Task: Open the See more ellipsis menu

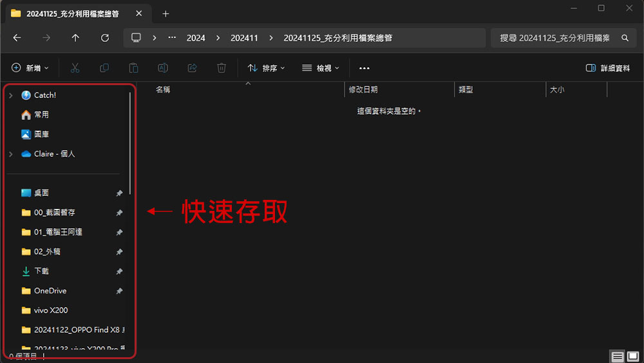Action: point(365,68)
